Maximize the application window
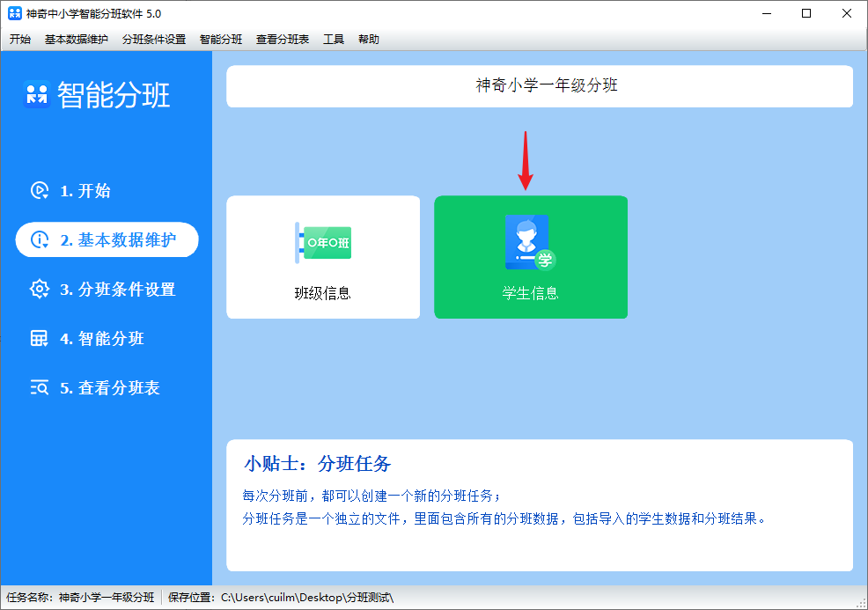The image size is (868, 610). click(806, 13)
